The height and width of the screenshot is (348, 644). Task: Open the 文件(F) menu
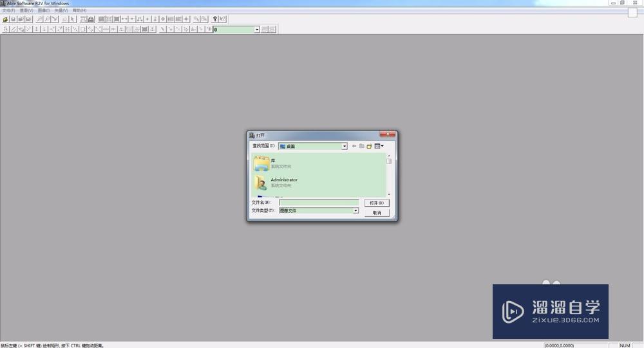point(8,10)
